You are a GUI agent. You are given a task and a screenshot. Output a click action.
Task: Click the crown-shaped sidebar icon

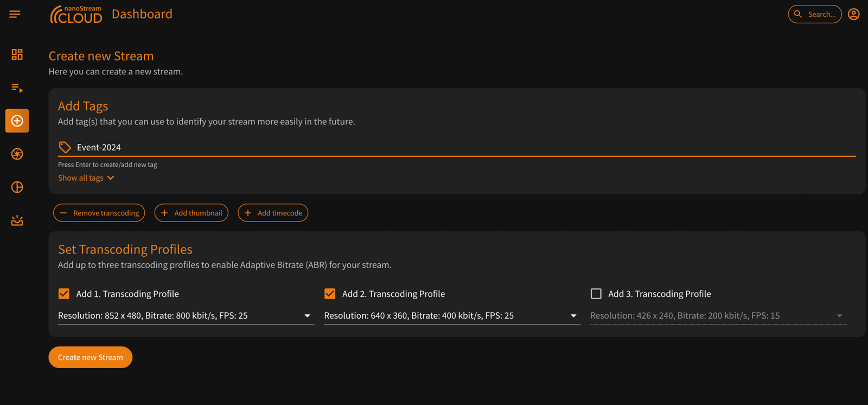click(x=17, y=220)
